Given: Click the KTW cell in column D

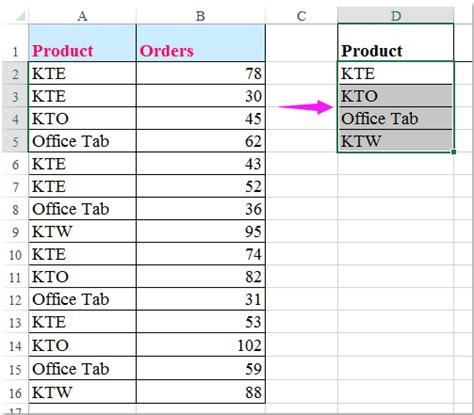Looking at the screenshot, I should pyautogui.click(x=396, y=141).
